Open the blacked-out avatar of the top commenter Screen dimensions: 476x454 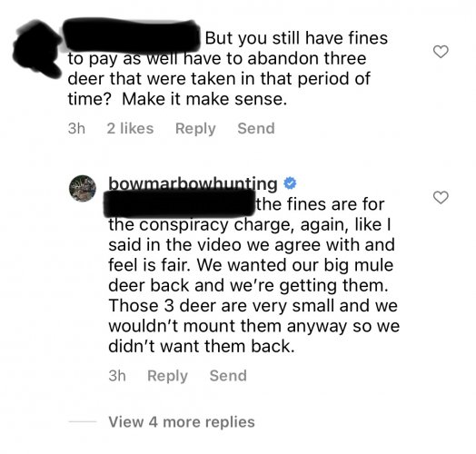click(x=37, y=48)
